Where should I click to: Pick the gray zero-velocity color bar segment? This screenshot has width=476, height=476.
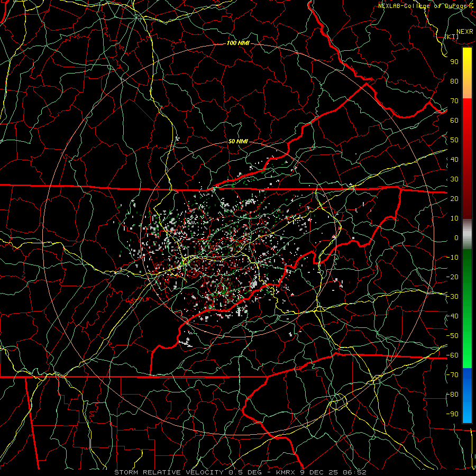(x=467, y=234)
